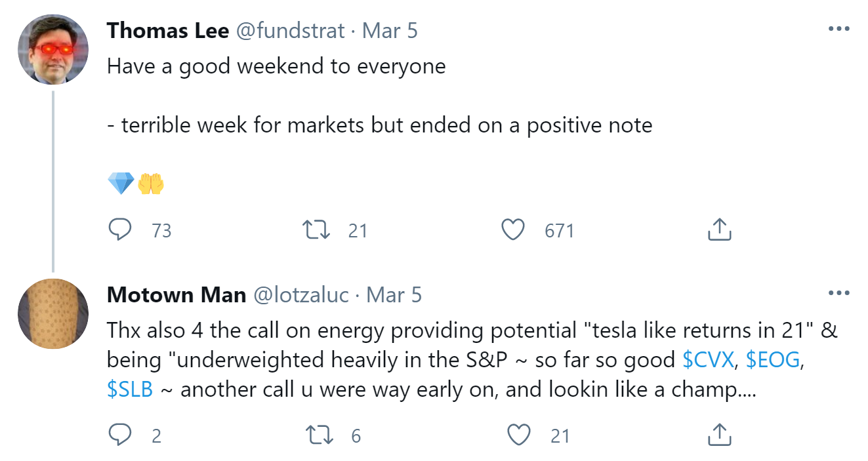868x461 pixels.
Task: Share Thomas Lee's tweet
Action: coord(719,230)
